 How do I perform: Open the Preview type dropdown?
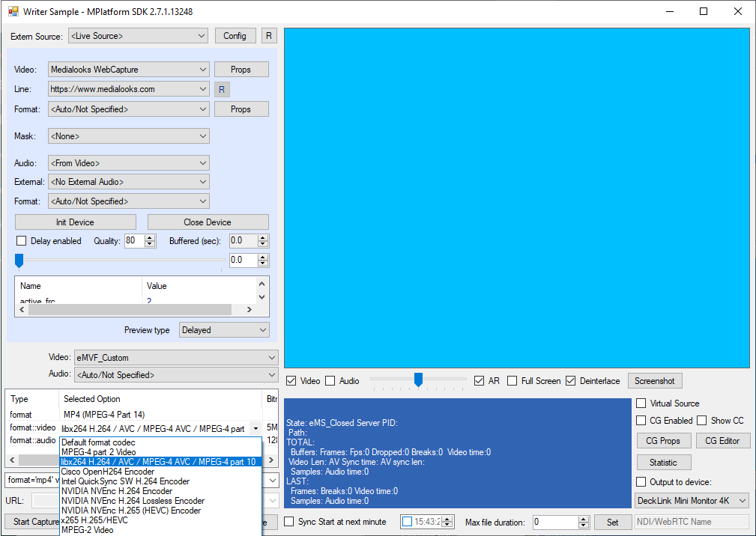coord(224,329)
